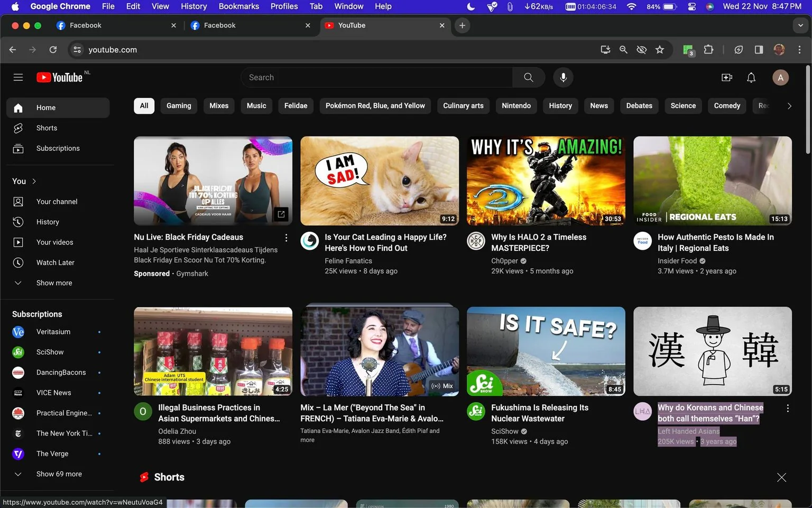Screen dimensions: 812x508
Task: Click the install app icon in address bar
Action: [x=605, y=49]
